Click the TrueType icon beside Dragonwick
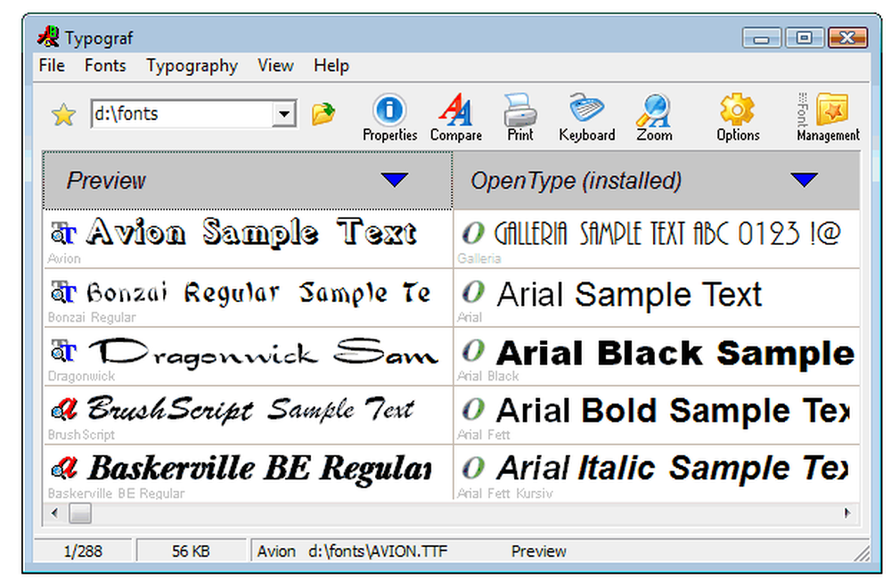This screenshot has width=891, height=588. tap(63, 351)
